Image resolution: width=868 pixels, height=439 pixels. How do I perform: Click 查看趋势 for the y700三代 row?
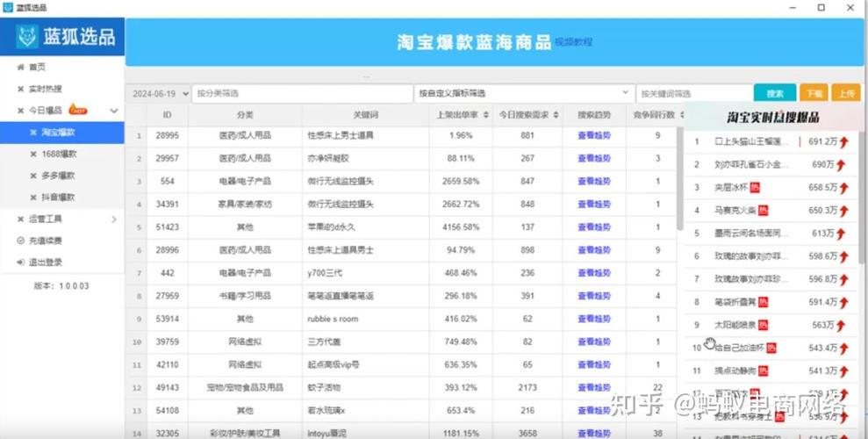[x=594, y=273]
